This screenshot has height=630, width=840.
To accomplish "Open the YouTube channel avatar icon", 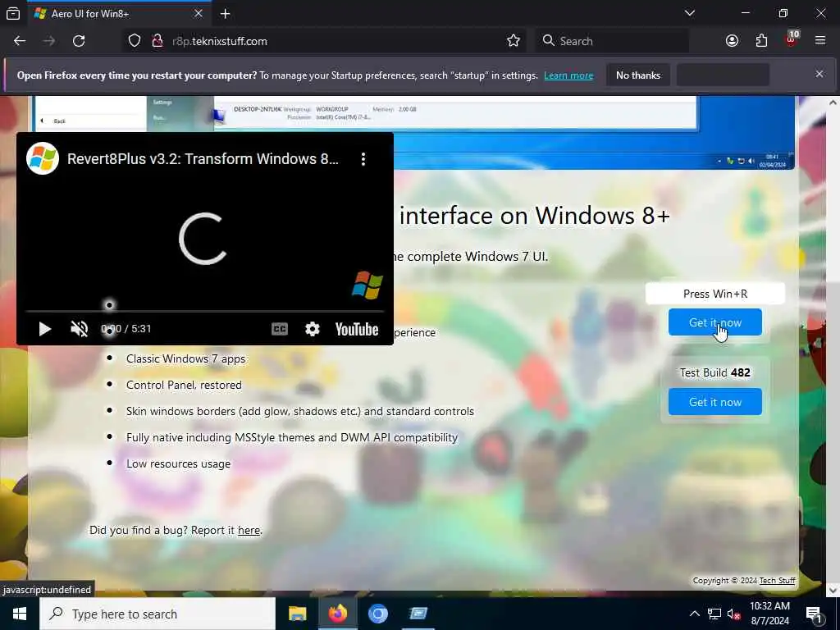I will [x=43, y=158].
